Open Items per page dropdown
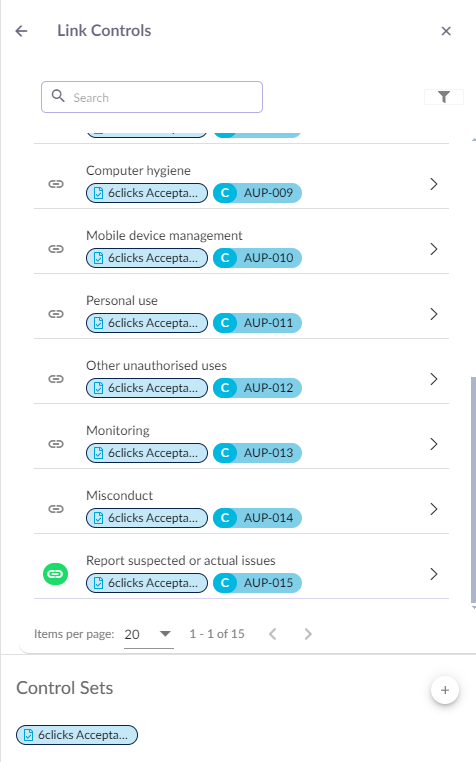 pyautogui.click(x=148, y=634)
